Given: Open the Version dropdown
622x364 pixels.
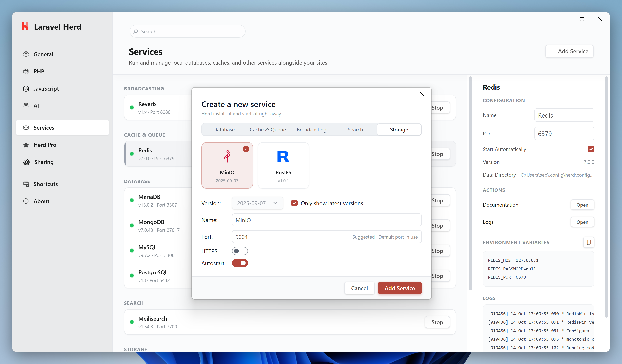Looking at the screenshot, I should [257, 203].
